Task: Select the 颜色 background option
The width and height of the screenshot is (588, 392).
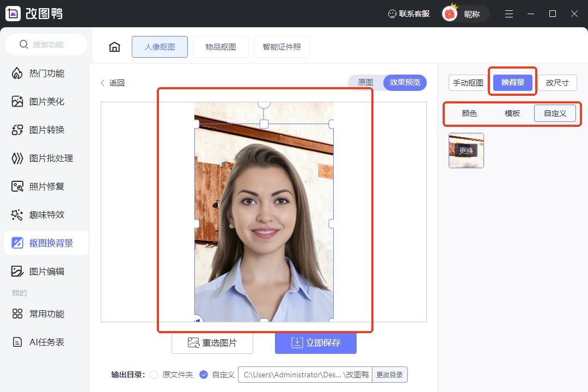Action: [469, 113]
